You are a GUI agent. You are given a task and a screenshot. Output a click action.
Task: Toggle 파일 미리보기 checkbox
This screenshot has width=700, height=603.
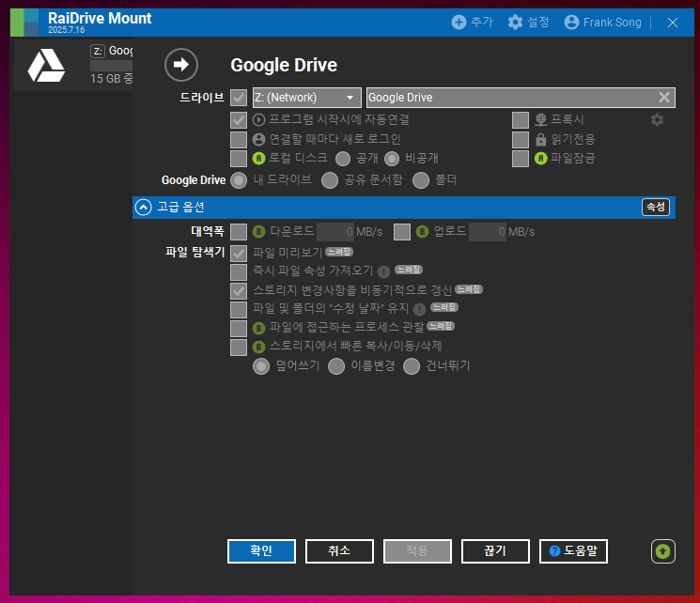point(239,253)
